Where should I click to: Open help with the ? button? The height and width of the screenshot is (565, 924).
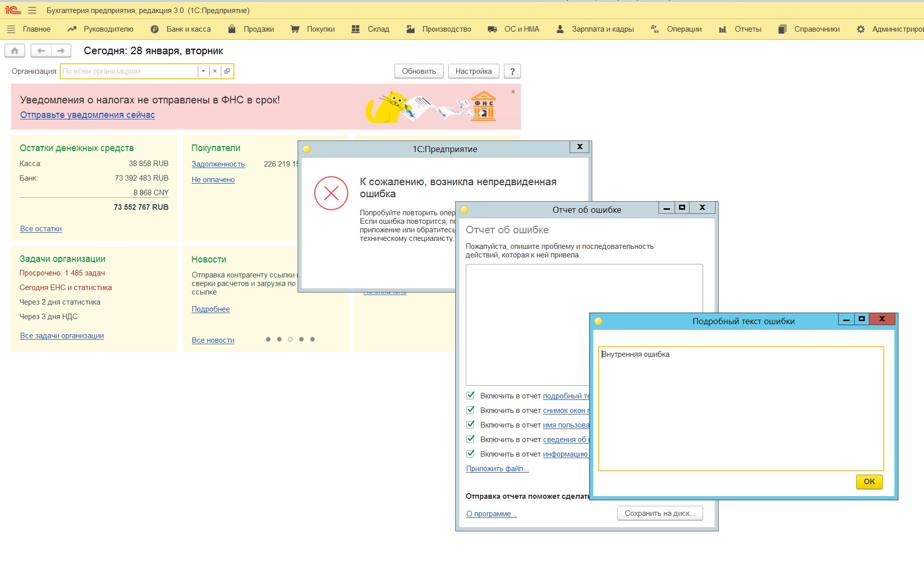(512, 71)
